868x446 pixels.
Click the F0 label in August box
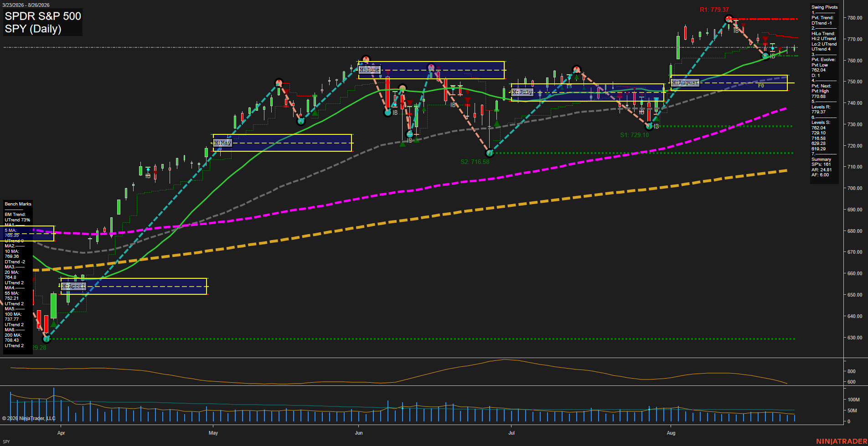tap(761, 86)
